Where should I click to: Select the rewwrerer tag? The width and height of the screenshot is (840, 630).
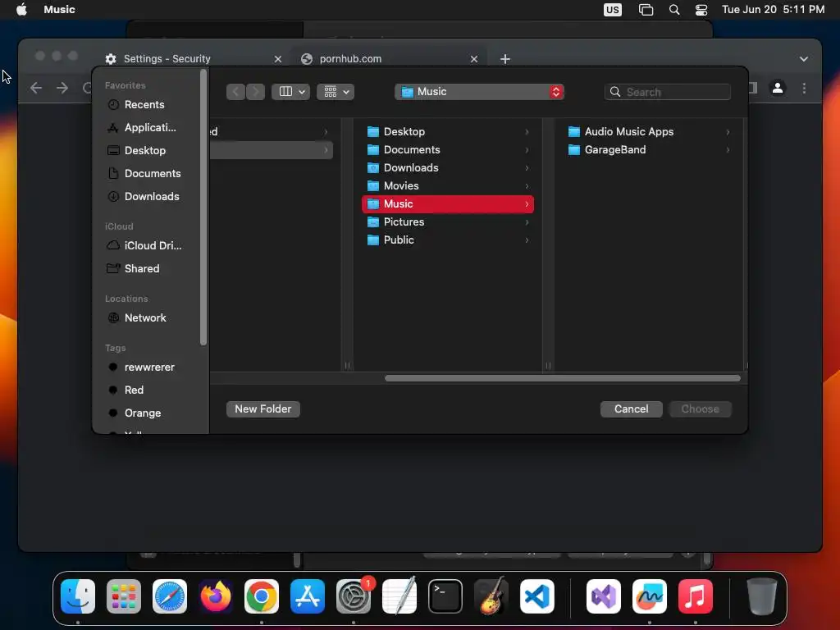[148, 367]
